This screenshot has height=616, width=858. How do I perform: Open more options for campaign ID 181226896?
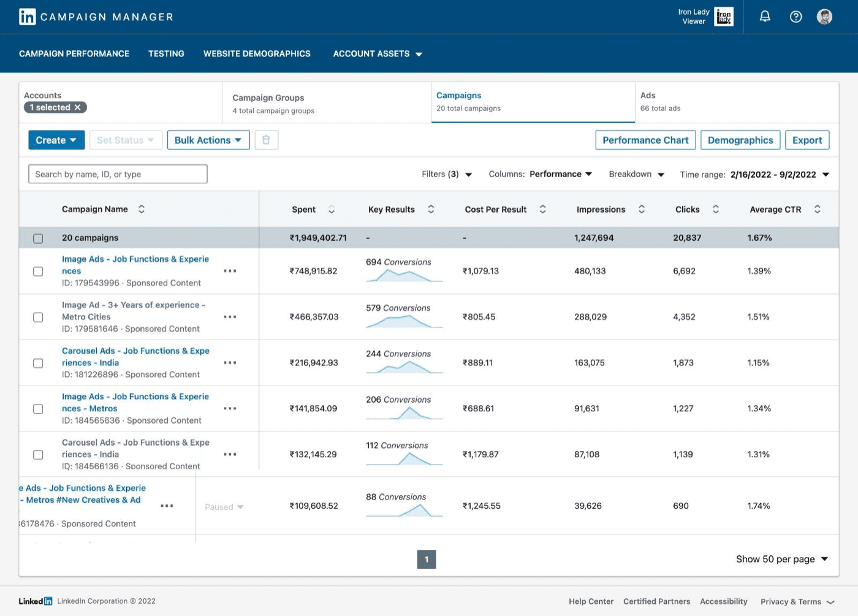coord(230,363)
